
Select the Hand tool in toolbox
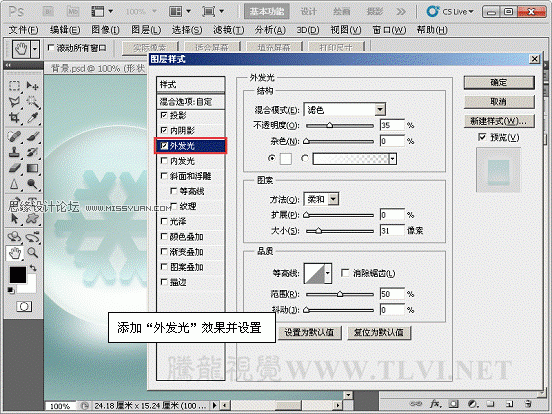click(14, 252)
